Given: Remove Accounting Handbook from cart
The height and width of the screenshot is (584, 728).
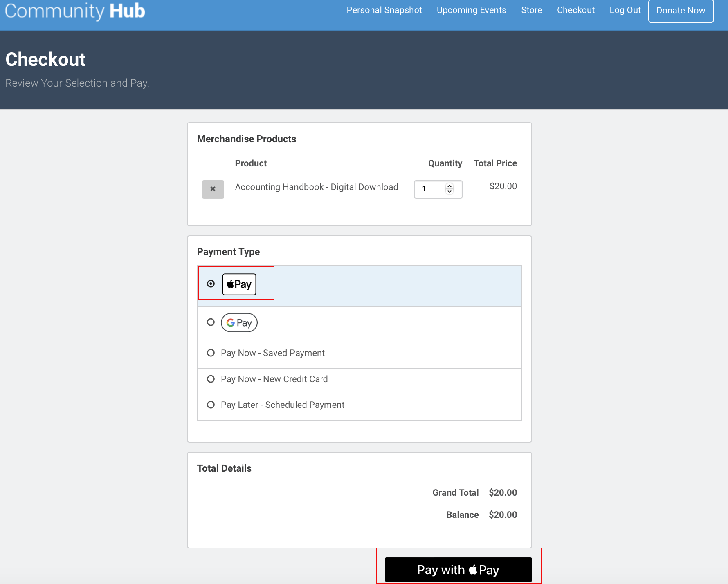Looking at the screenshot, I should point(213,189).
